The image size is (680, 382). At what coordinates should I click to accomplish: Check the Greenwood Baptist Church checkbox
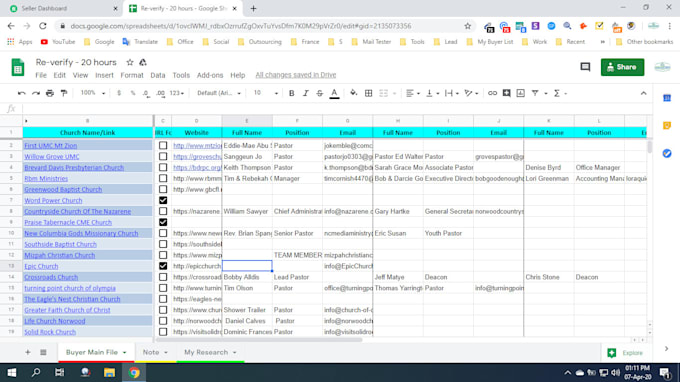coord(163,189)
